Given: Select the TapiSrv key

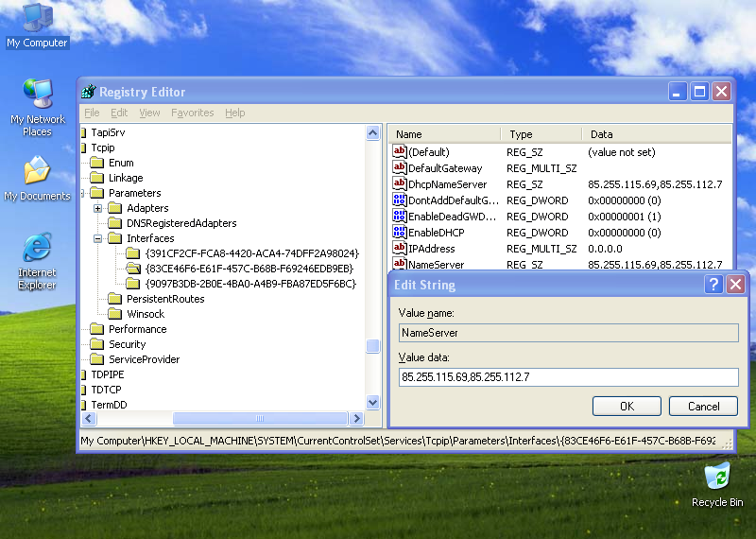Looking at the screenshot, I should pyautogui.click(x=108, y=132).
